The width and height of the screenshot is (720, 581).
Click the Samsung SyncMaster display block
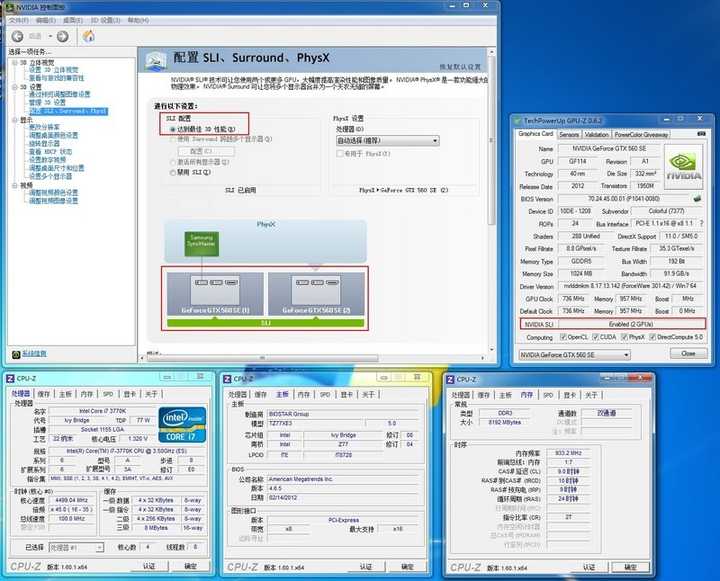pyautogui.click(x=201, y=243)
